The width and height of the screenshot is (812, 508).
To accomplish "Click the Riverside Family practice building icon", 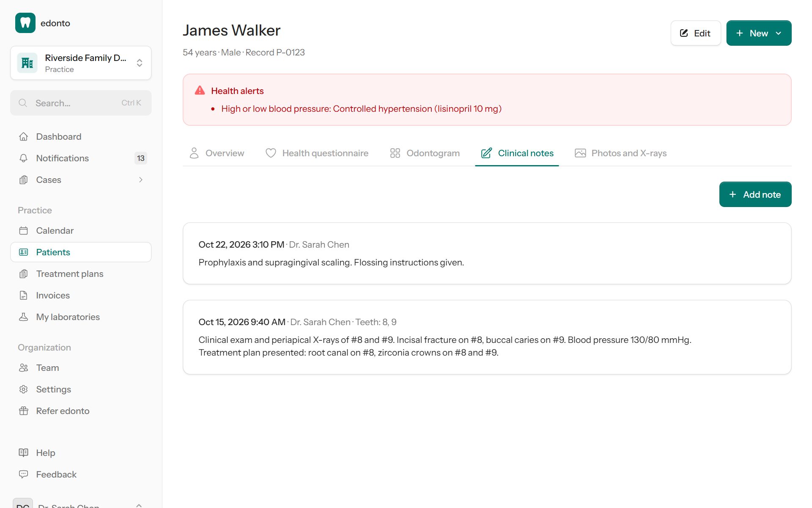I will click(x=27, y=63).
